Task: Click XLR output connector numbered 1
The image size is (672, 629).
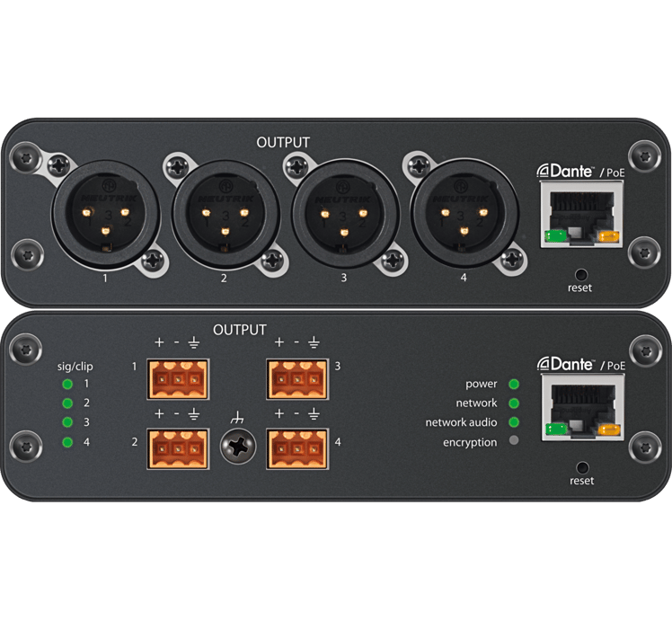Action: (105, 214)
